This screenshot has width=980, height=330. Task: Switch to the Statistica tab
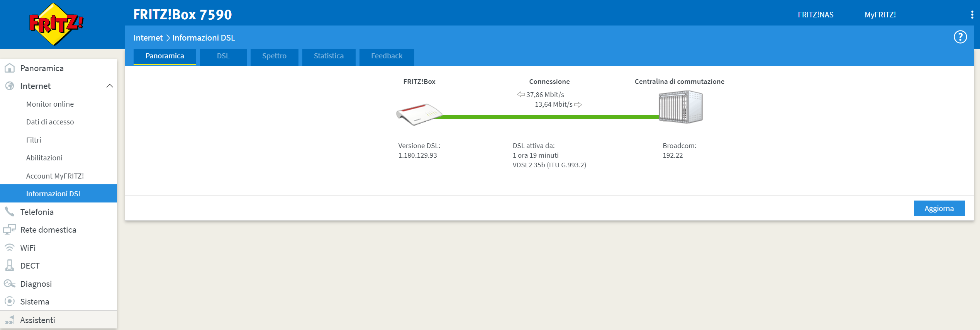pyautogui.click(x=329, y=56)
